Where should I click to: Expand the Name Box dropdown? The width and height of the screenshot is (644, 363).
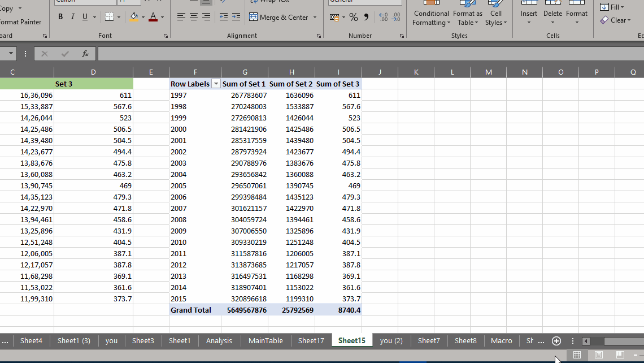click(11, 54)
